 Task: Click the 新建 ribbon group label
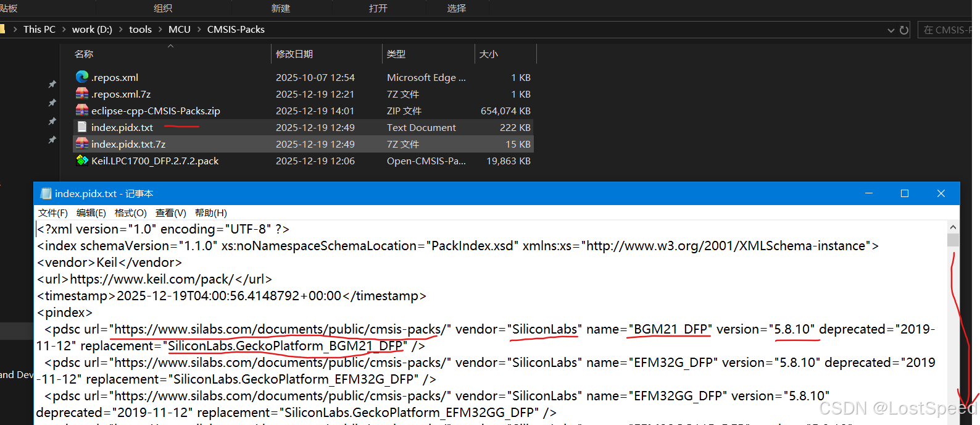click(x=281, y=8)
